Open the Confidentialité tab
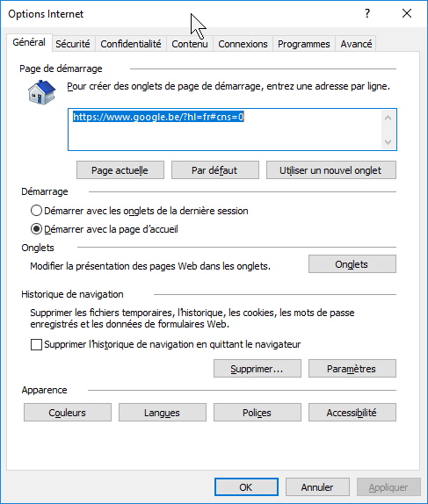 click(131, 44)
